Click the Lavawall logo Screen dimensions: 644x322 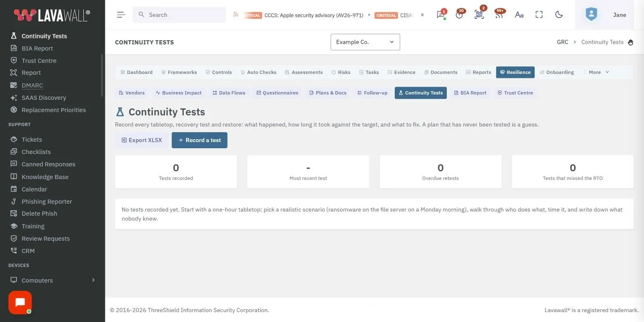coord(52,15)
